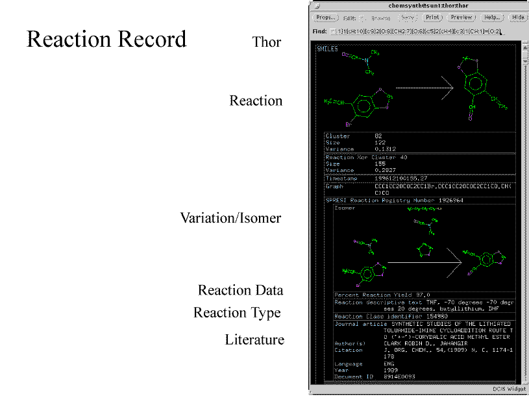Click the Print button
This screenshot has height=420, width=529.
(x=432, y=18)
